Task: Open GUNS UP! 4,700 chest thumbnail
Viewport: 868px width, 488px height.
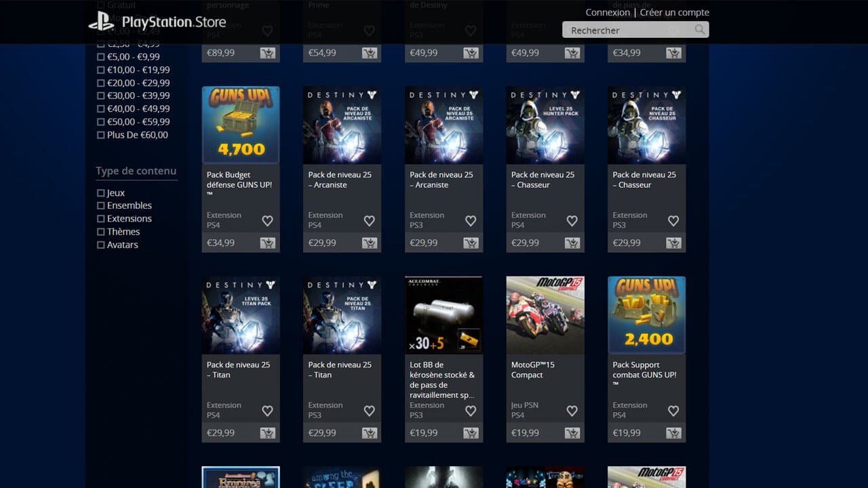Action: [241, 125]
